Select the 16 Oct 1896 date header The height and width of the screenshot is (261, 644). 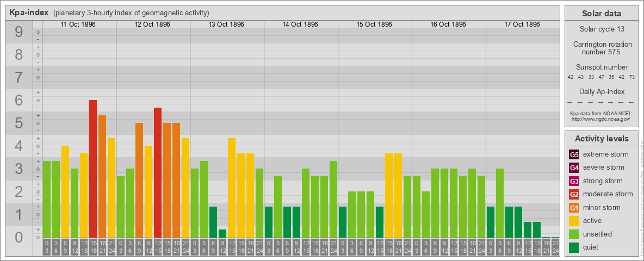tap(448, 24)
